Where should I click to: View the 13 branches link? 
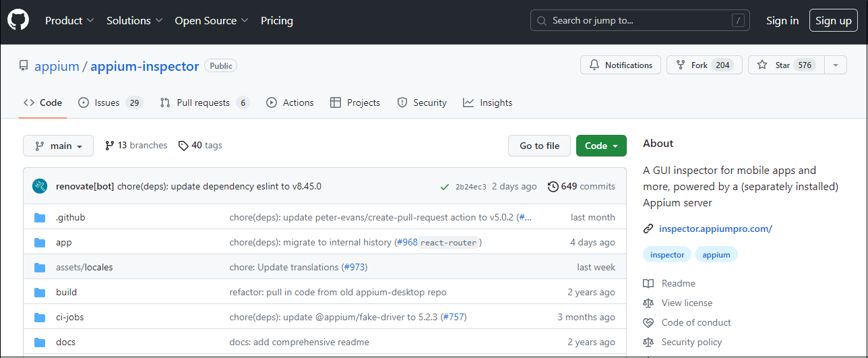pyautogui.click(x=136, y=145)
